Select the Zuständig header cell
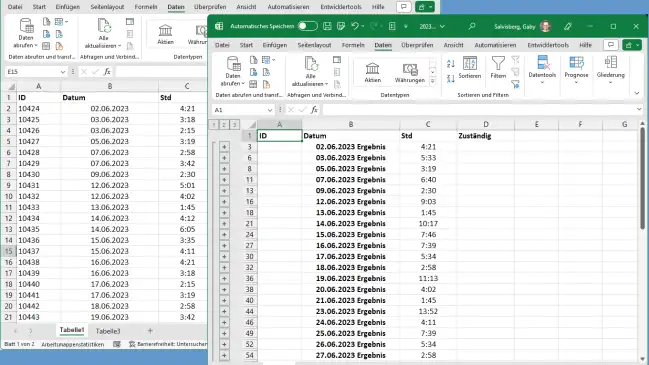The width and height of the screenshot is (649, 365). [486, 136]
